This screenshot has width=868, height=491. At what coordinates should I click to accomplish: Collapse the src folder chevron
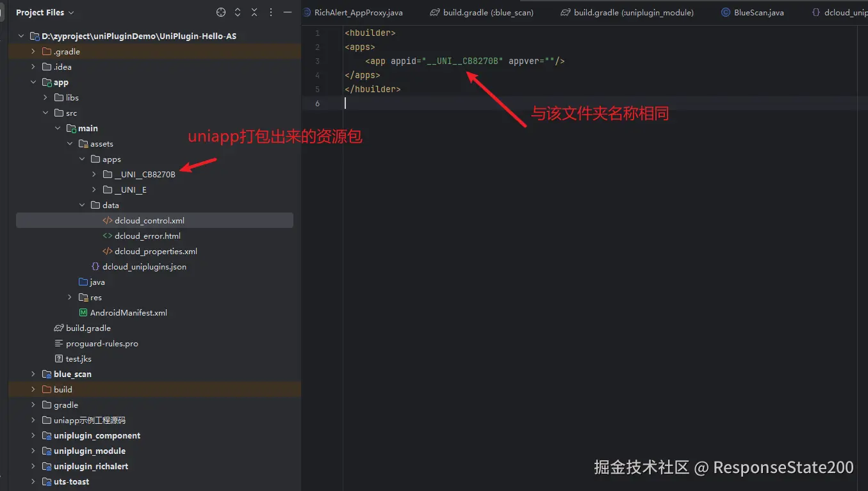pos(45,113)
